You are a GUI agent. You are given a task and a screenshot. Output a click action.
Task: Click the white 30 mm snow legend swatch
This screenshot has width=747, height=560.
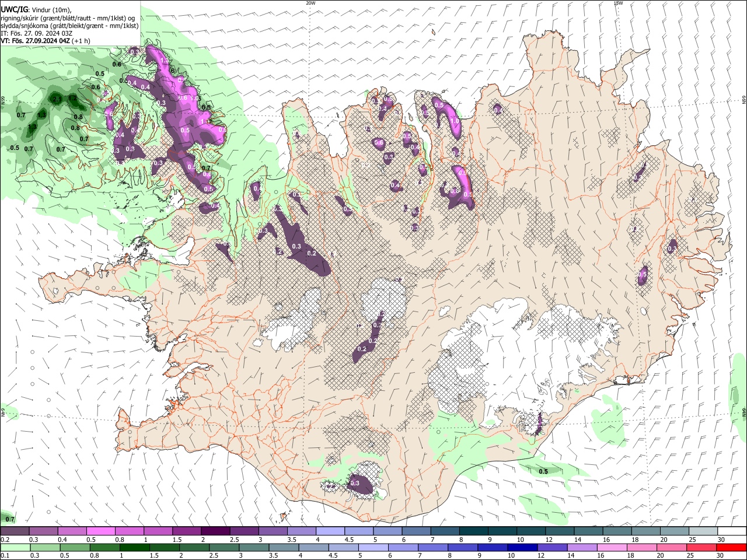click(x=732, y=531)
